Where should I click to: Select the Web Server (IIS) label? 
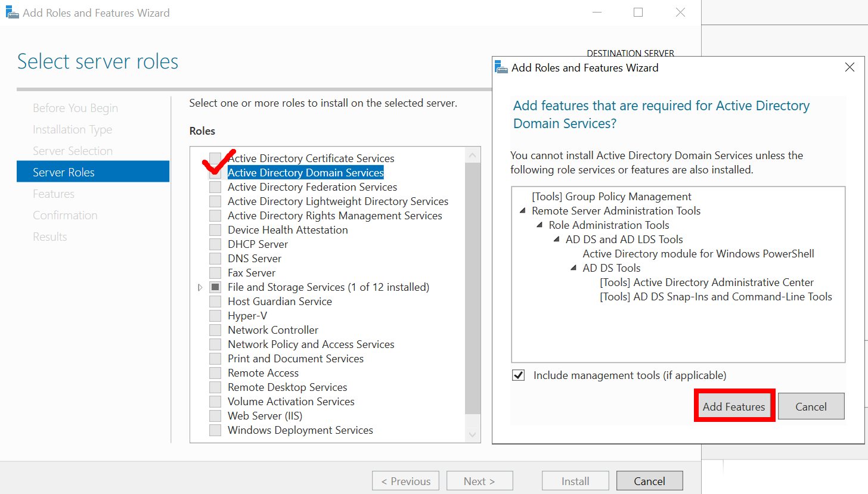coord(265,416)
